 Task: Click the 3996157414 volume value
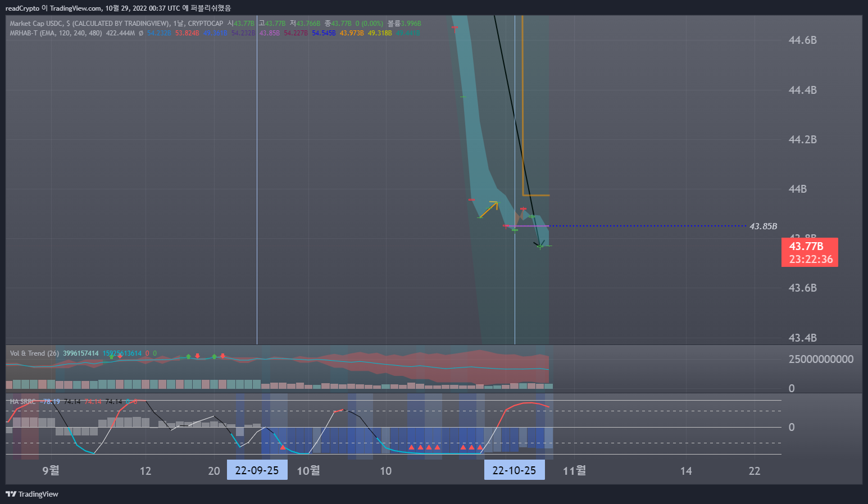coord(80,353)
